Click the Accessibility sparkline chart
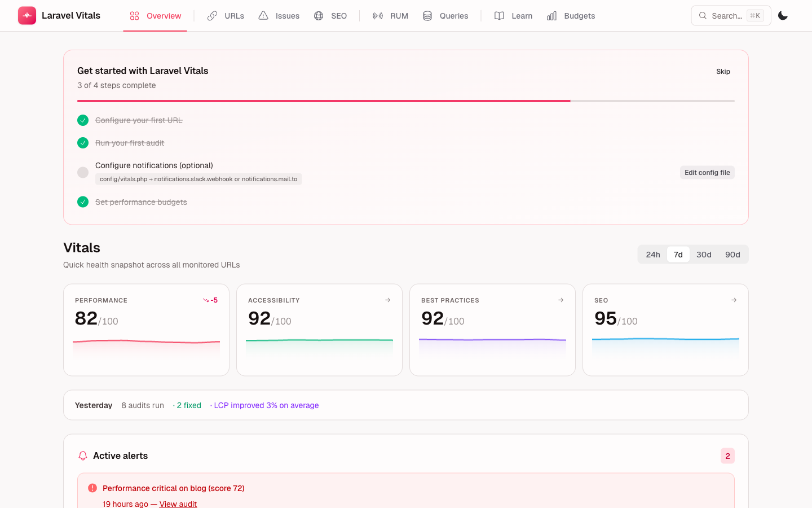Viewport: 812px width, 508px height. 319,349
